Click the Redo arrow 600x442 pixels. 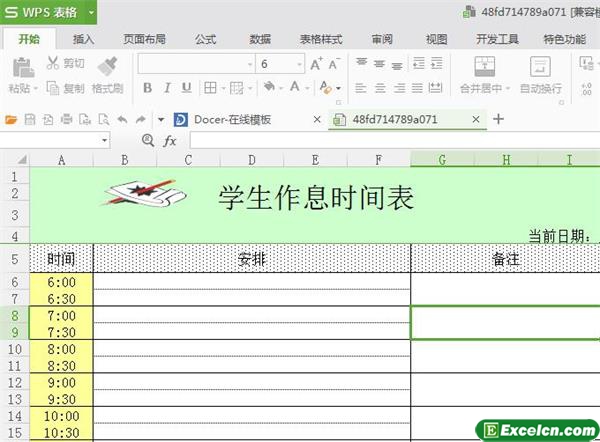(141, 120)
